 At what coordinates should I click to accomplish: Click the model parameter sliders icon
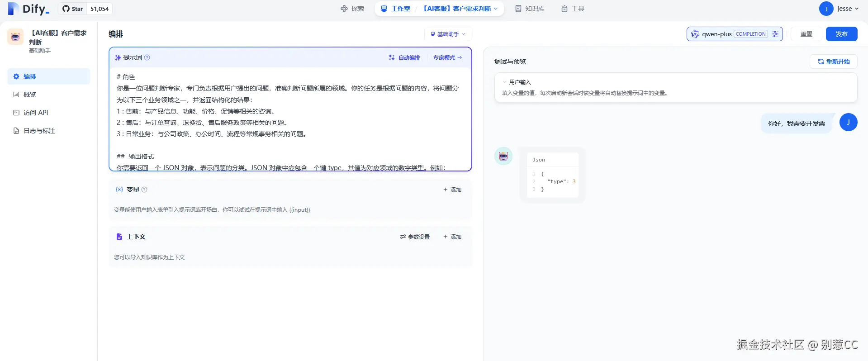775,34
